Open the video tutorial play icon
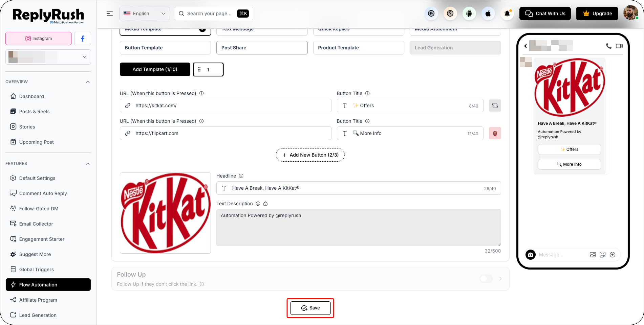The width and height of the screenshot is (644, 325). (x=431, y=14)
